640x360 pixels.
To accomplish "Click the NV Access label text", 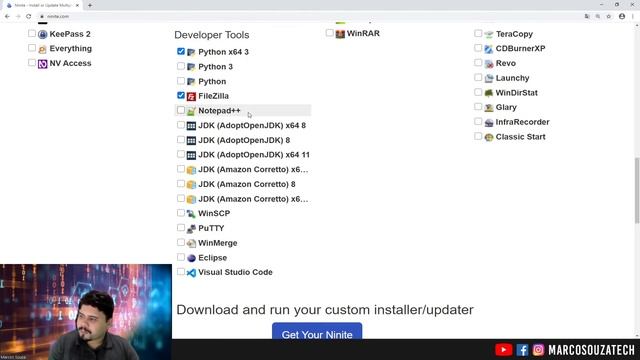I will [x=70, y=63].
